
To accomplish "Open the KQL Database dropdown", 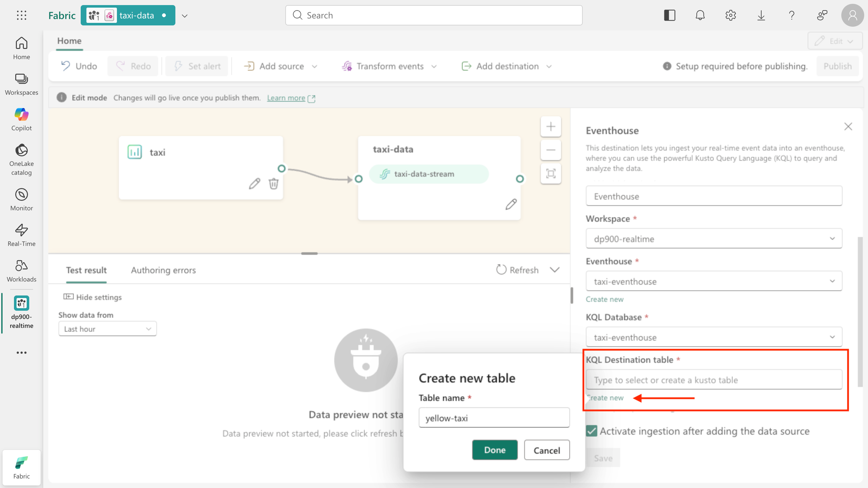I will pos(714,337).
